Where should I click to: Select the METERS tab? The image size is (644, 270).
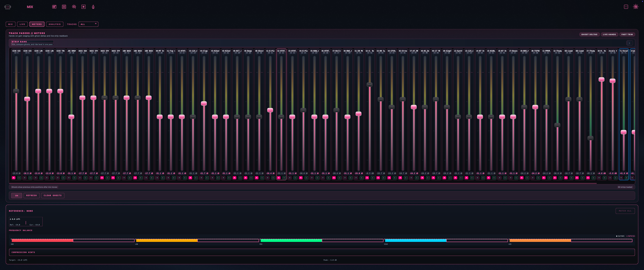pos(37,24)
